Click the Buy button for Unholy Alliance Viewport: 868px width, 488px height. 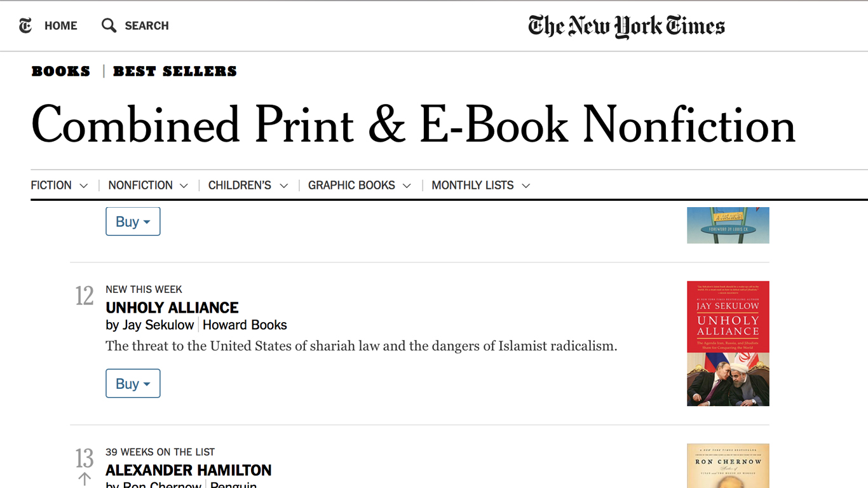(133, 383)
